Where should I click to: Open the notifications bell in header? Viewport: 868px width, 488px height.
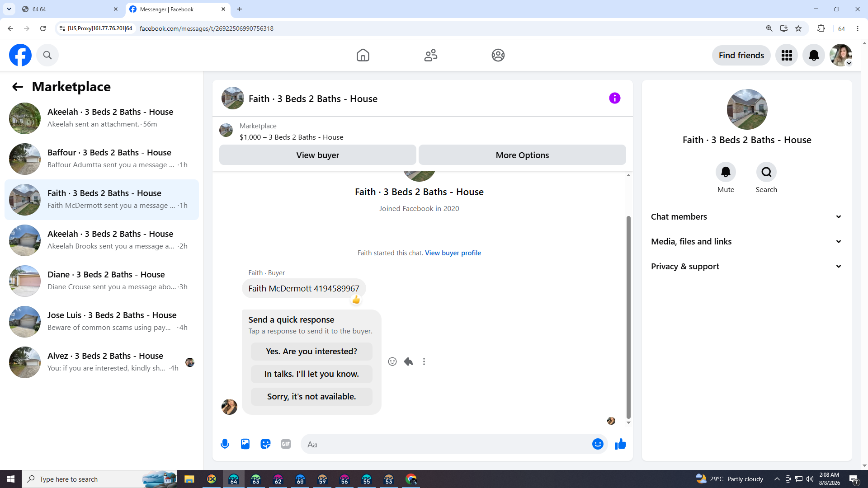(814, 55)
